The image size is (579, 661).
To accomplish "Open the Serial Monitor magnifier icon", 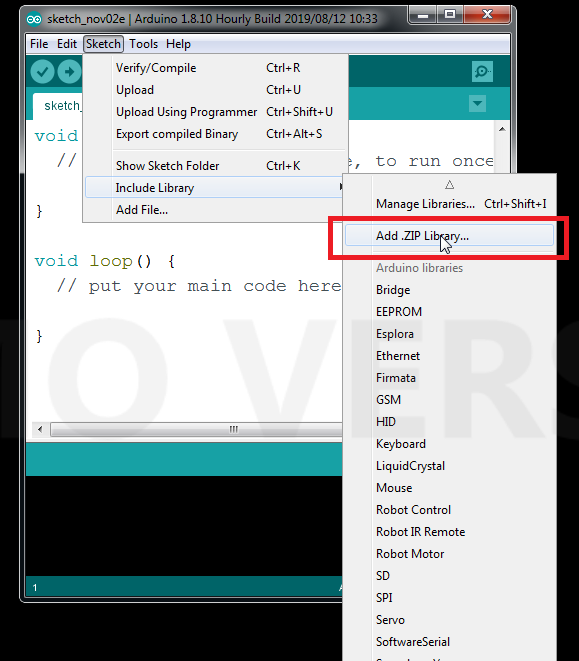I will (x=482, y=71).
